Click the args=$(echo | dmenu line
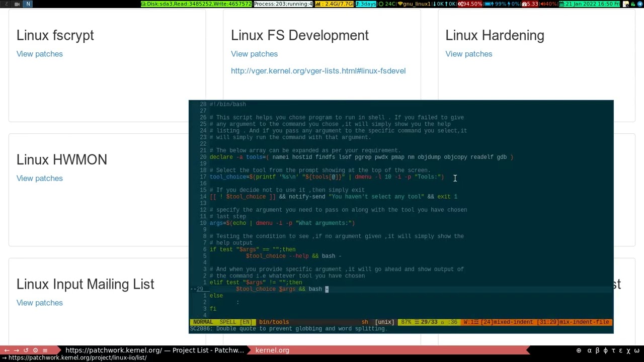The width and height of the screenshot is (644, 362). [282, 223]
